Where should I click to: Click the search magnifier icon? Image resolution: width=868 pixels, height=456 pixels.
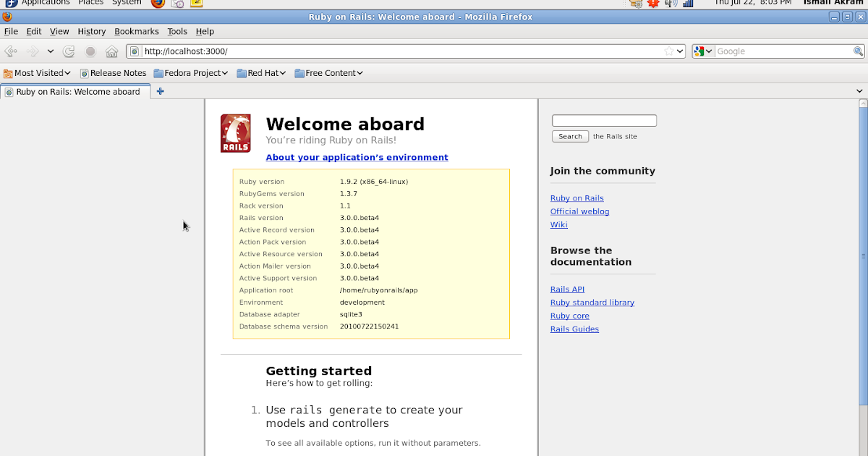pos(859,51)
